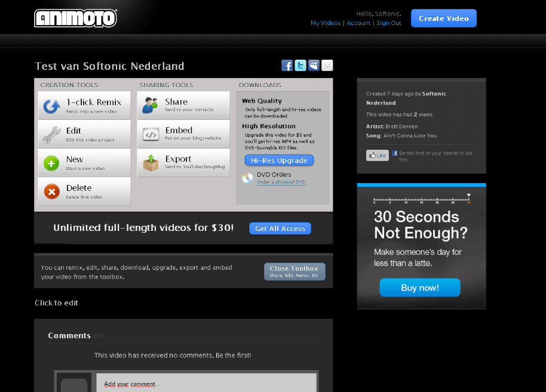Click the 'Start a new video' text

(85, 168)
